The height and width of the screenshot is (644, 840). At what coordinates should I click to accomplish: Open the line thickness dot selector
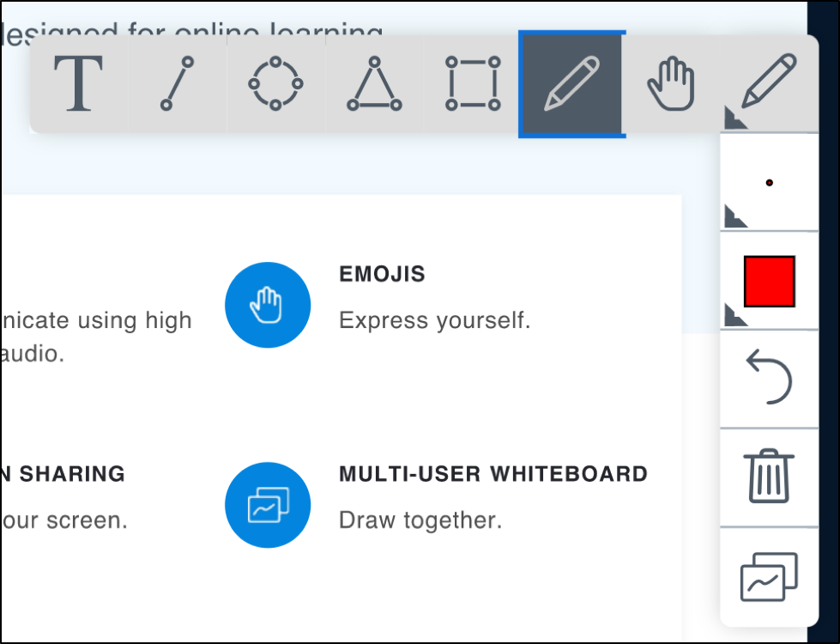769,183
